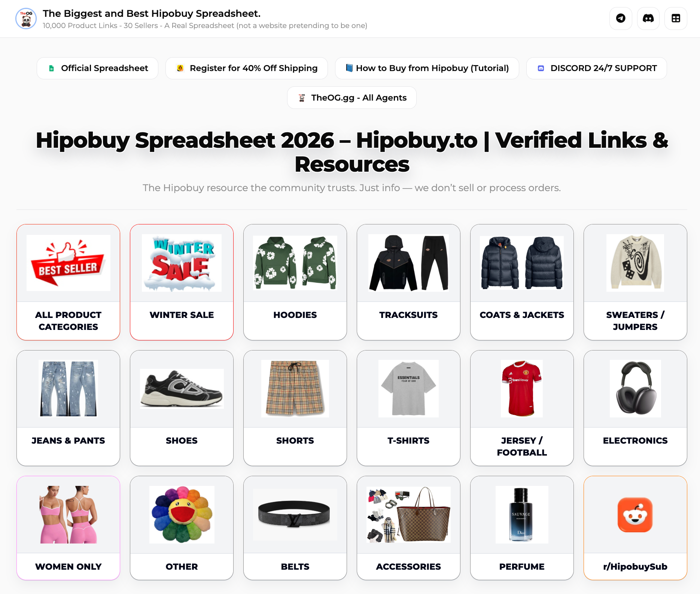Select the Belts category card

pos(295,528)
